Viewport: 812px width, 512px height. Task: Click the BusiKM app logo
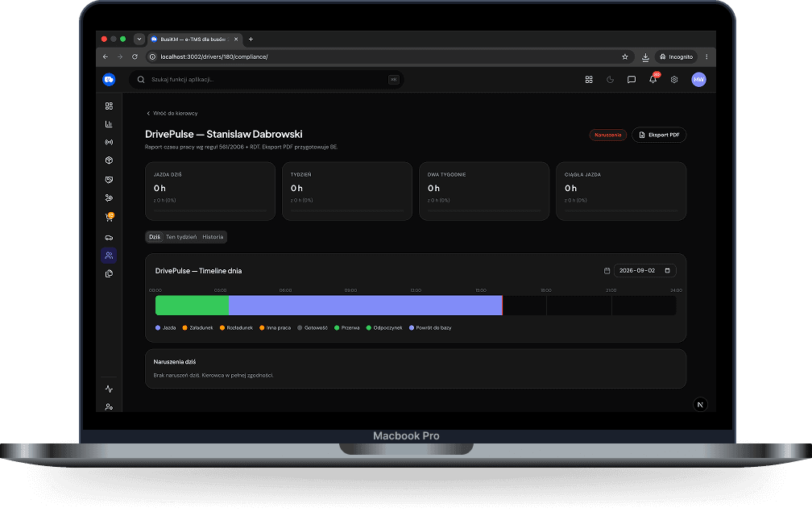[109, 79]
